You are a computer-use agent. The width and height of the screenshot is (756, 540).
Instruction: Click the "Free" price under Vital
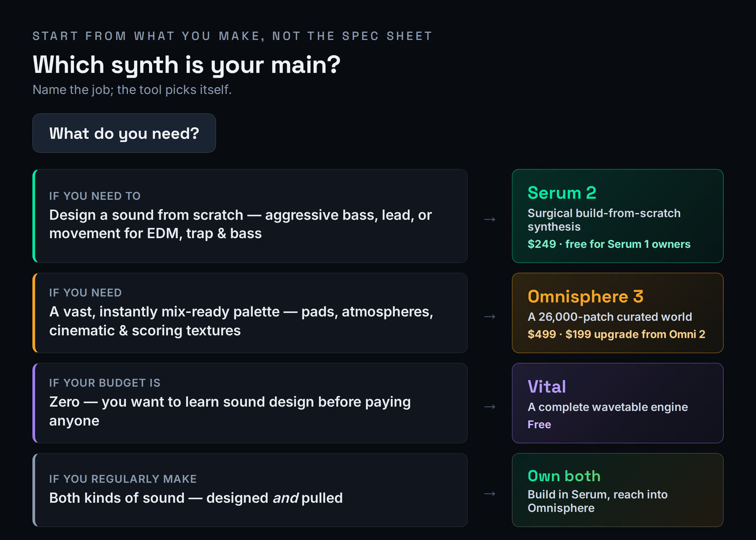[x=539, y=424]
